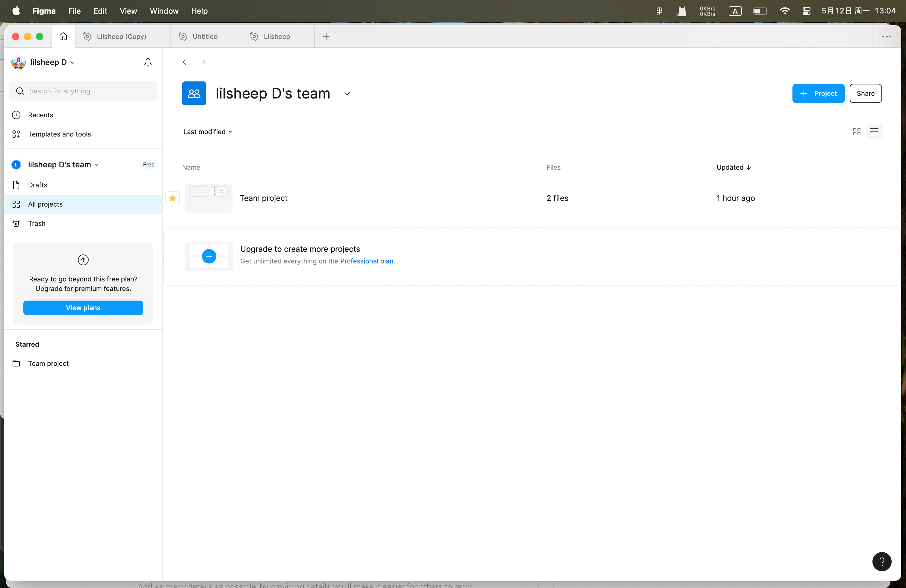Click the search for anything field
Viewport: 906px width, 588px height.
(83, 91)
